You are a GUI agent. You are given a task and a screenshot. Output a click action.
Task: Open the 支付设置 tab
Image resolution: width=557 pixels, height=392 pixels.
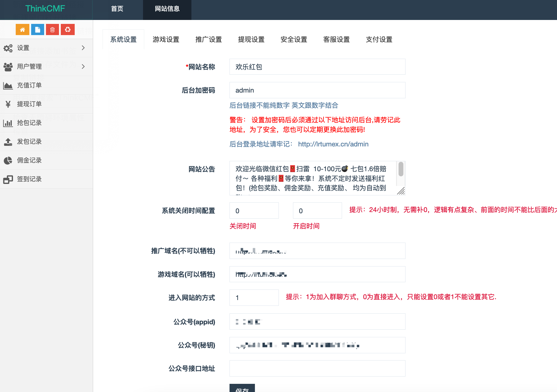(x=379, y=39)
